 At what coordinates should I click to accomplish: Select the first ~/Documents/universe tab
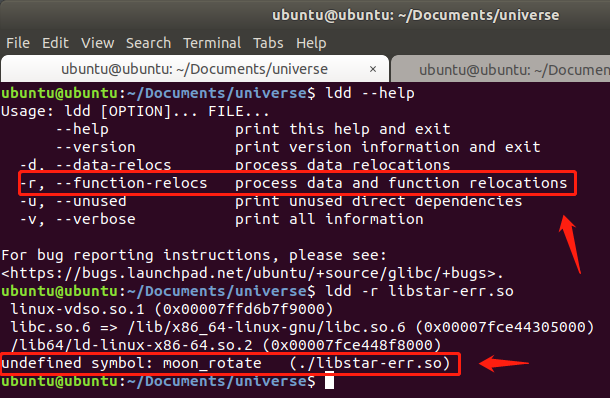coord(195,69)
